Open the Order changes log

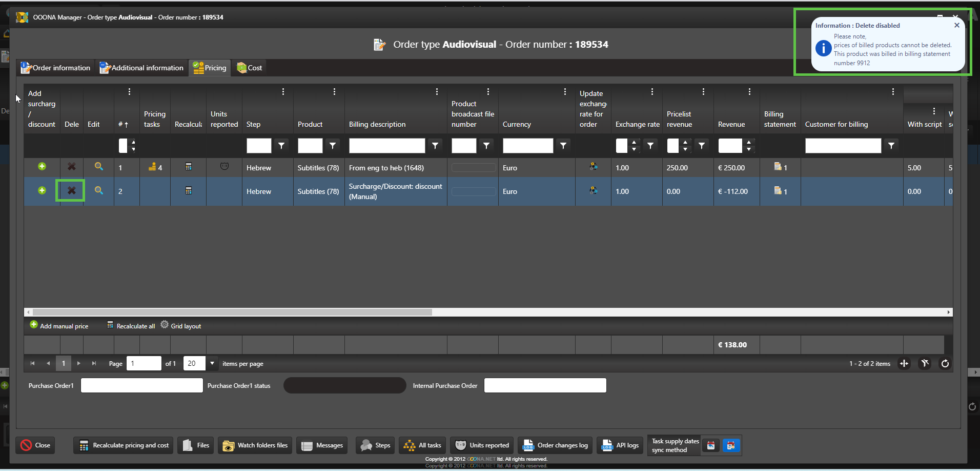click(555, 445)
